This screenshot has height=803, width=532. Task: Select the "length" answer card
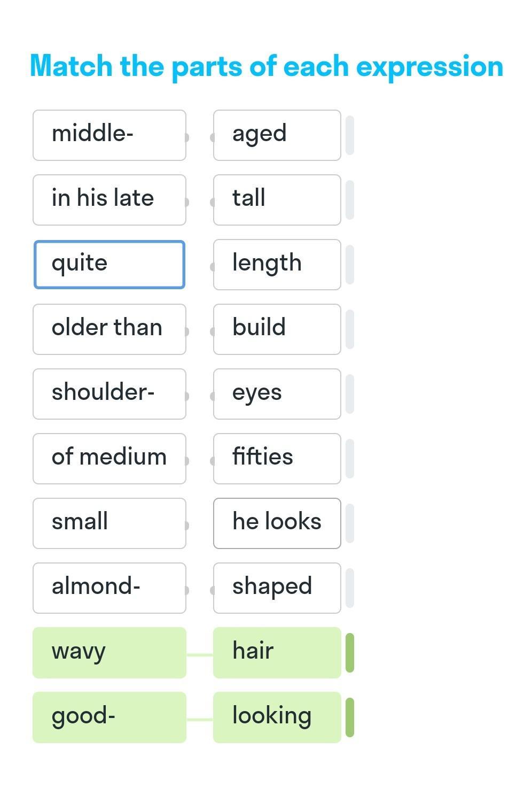[x=277, y=265]
